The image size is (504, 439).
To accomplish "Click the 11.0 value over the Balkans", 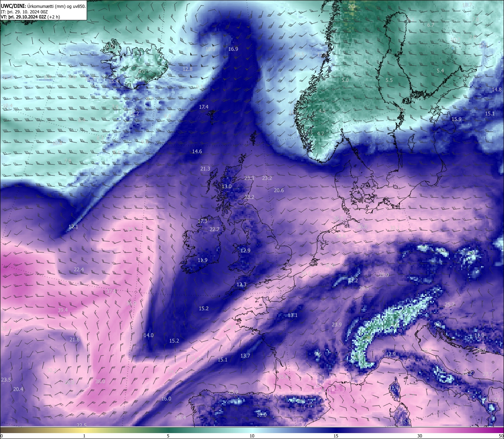I will click(479, 335).
